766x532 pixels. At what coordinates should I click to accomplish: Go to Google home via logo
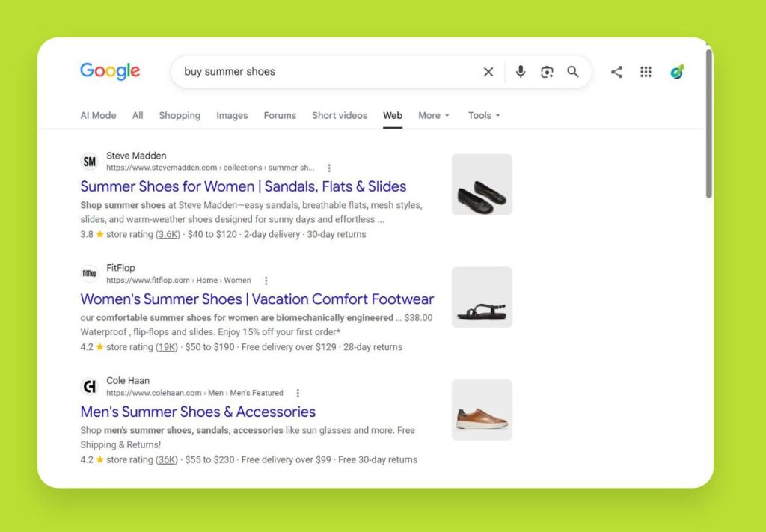[110, 71]
